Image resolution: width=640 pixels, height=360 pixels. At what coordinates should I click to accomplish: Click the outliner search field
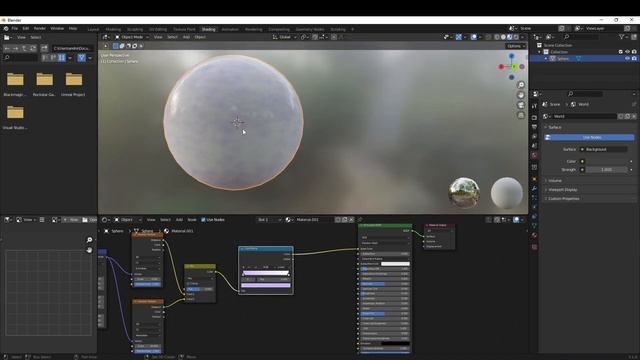pos(582,37)
